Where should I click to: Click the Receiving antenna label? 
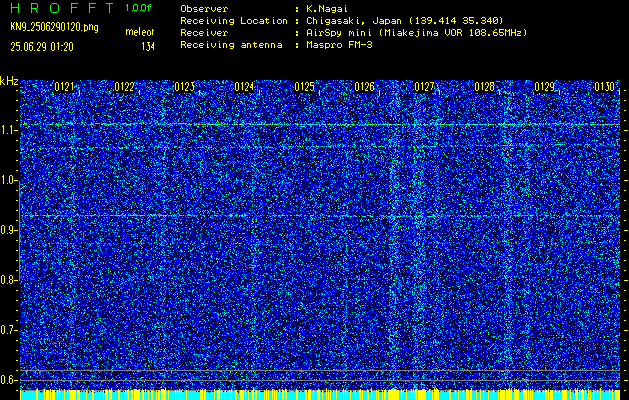pyautogui.click(x=231, y=45)
